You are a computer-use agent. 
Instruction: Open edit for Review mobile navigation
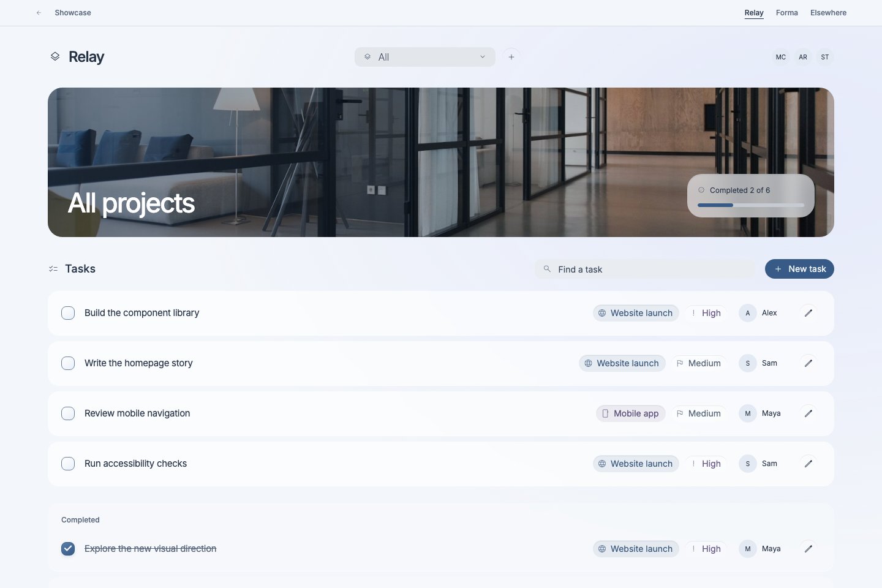(809, 413)
